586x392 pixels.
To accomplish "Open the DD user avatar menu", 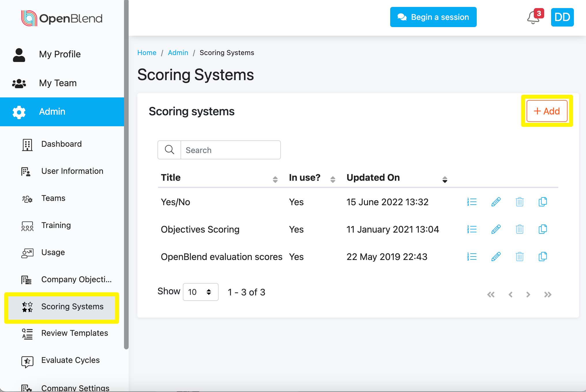I will 562,17.
